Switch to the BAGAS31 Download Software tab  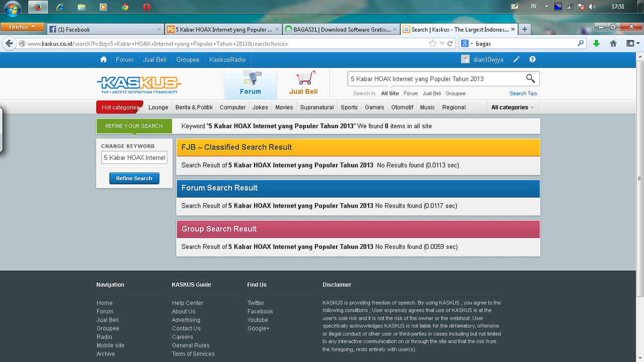[341, 29]
